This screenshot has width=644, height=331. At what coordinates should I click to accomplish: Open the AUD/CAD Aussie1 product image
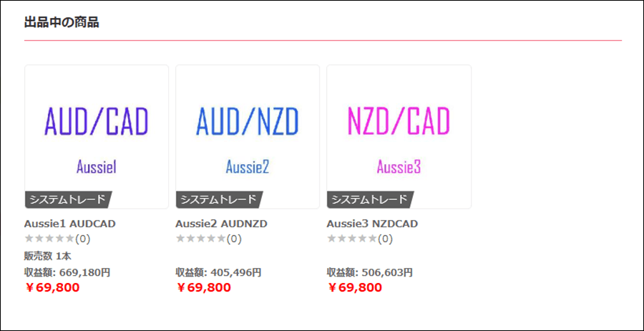point(97,137)
